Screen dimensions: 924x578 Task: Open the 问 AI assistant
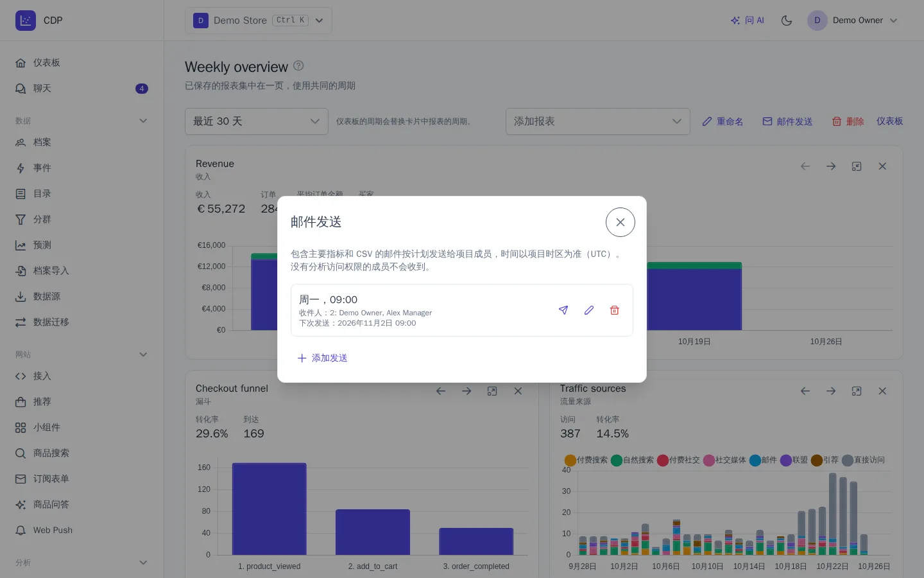click(x=748, y=21)
